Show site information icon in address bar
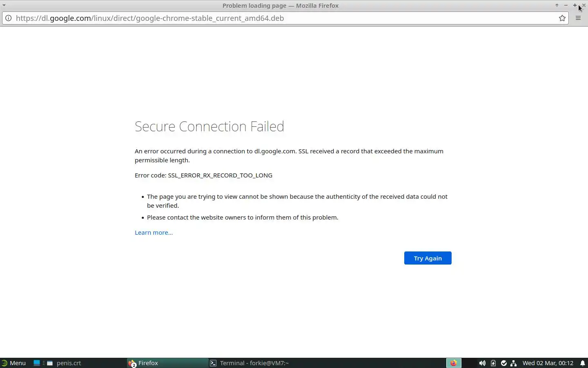This screenshot has height=368, width=588. [x=8, y=18]
